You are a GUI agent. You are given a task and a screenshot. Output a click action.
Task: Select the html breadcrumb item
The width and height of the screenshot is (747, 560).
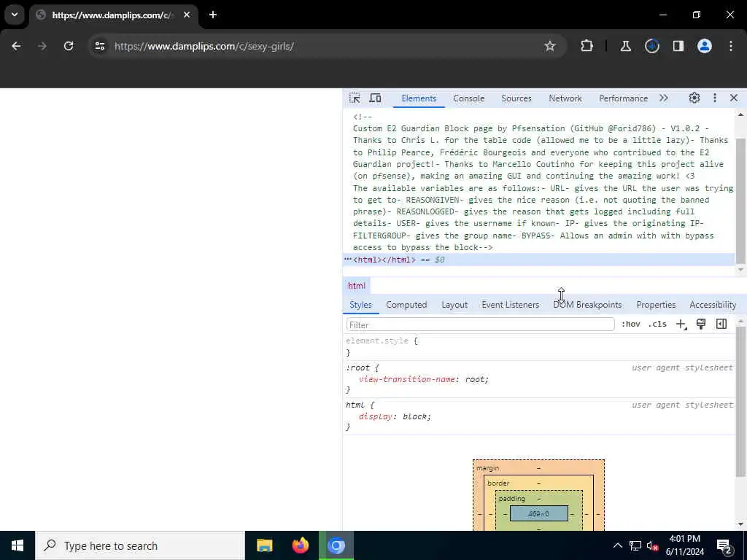tap(356, 286)
